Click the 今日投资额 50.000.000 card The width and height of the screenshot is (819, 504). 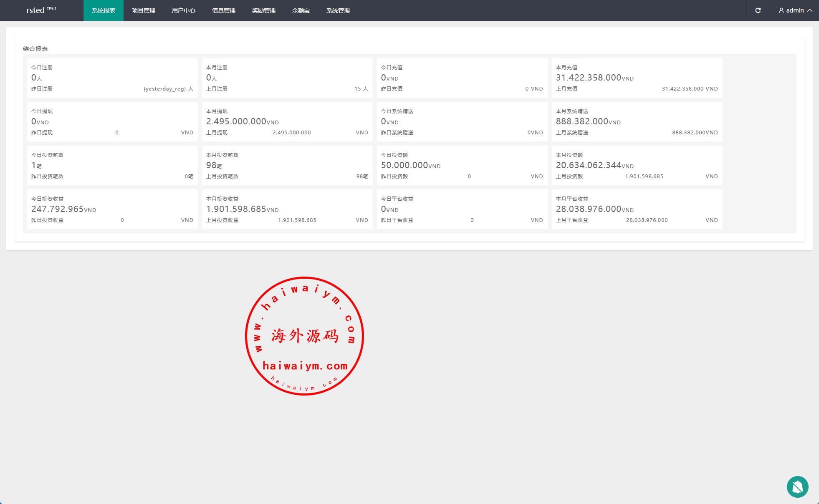click(x=462, y=165)
